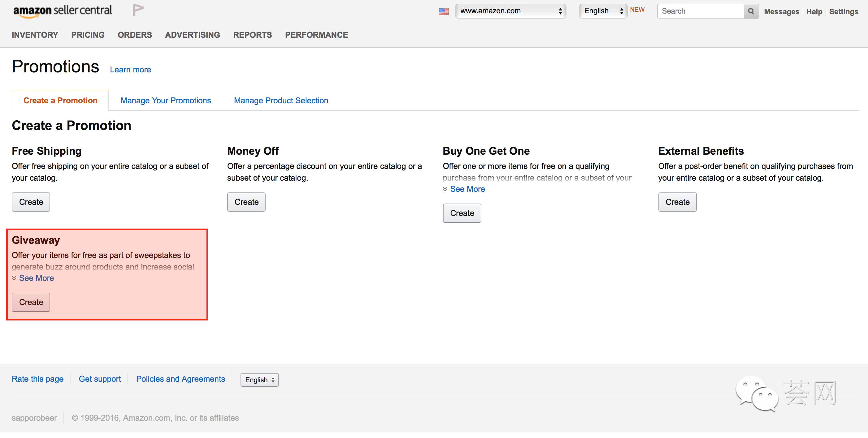Open Messages in the header
Viewport: 868px width, 438px height.
[x=781, y=11]
